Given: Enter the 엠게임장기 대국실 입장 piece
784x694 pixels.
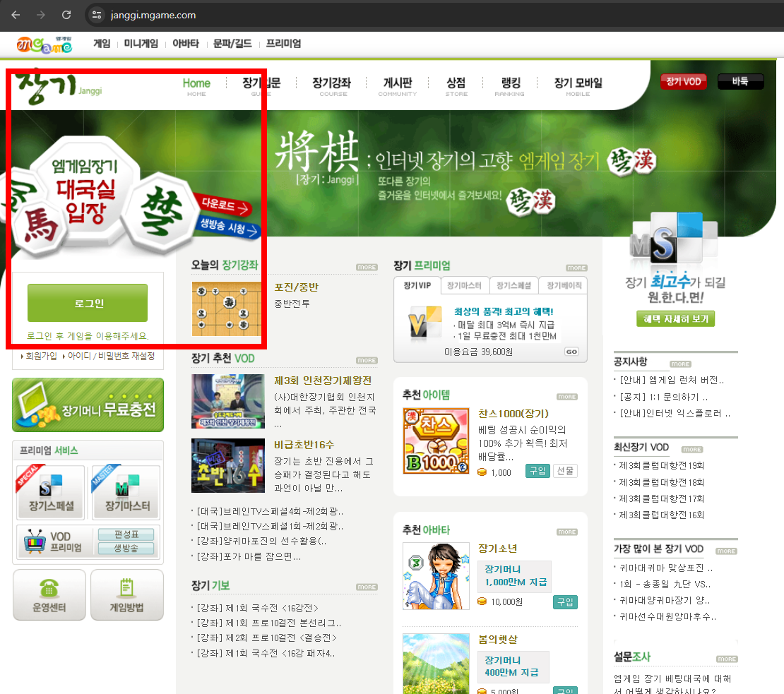Looking at the screenshot, I should coord(85,190).
